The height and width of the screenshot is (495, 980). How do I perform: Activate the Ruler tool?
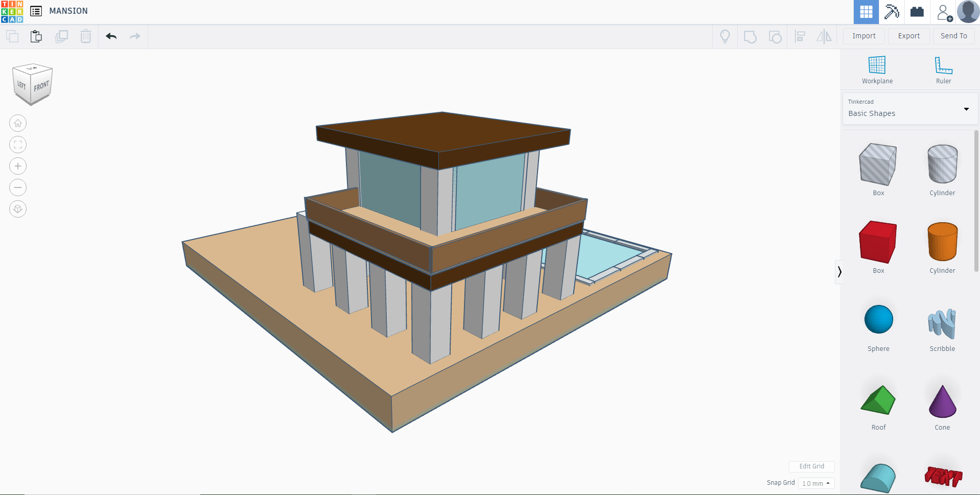click(x=943, y=69)
